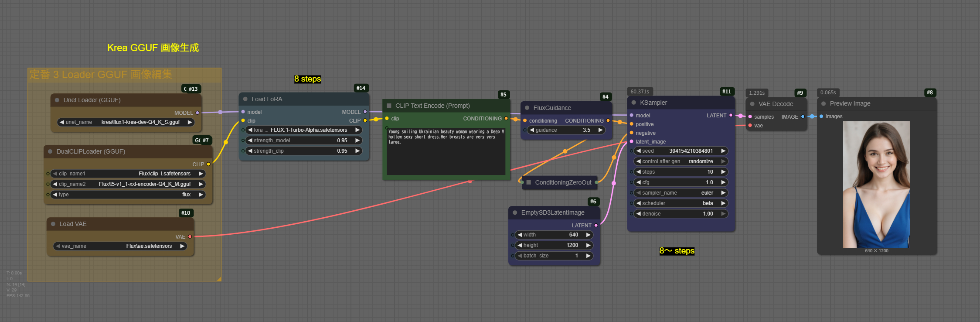The height and width of the screenshot is (322, 980).
Task: Increase the steps value with right arrow
Action: coord(723,172)
